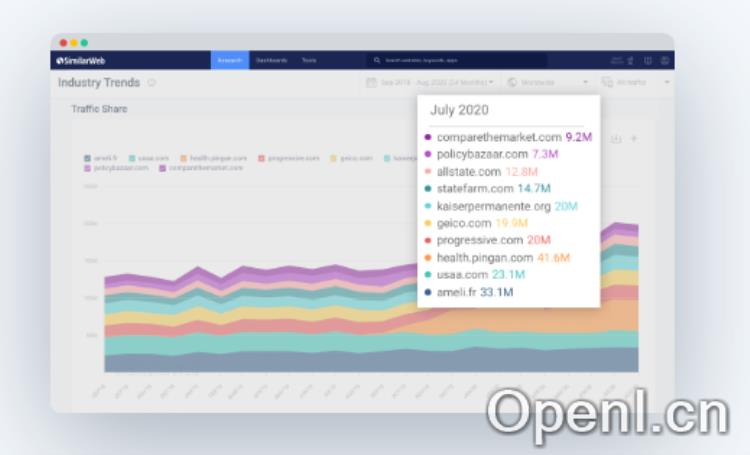The image size is (750, 455).
Task: Toggle the comparethemarket.com legend checkbox
Action: coord(163,168)
